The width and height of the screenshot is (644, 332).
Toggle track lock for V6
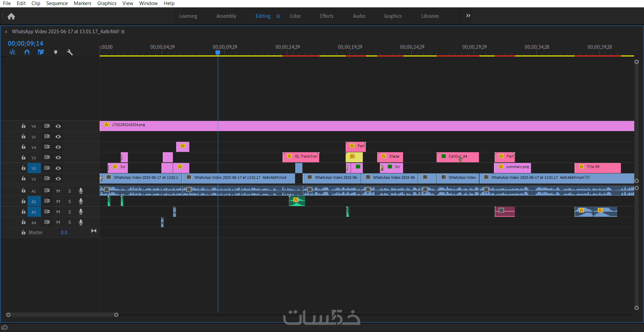coord(23,126)
